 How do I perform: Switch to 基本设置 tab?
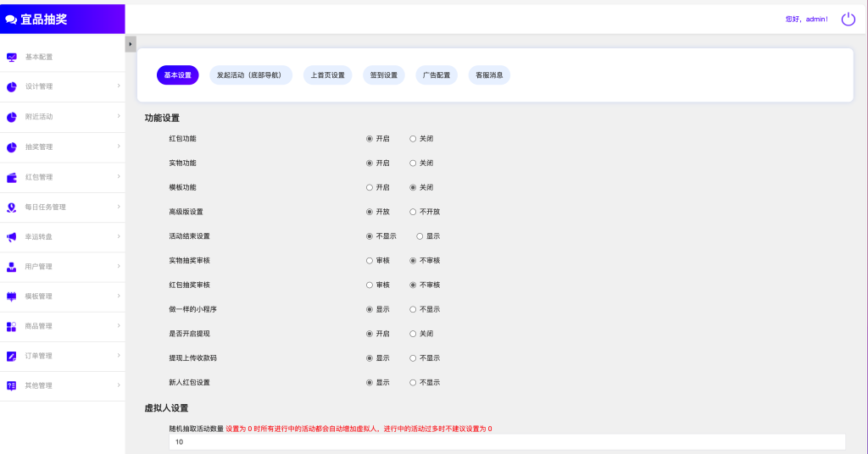178,75
